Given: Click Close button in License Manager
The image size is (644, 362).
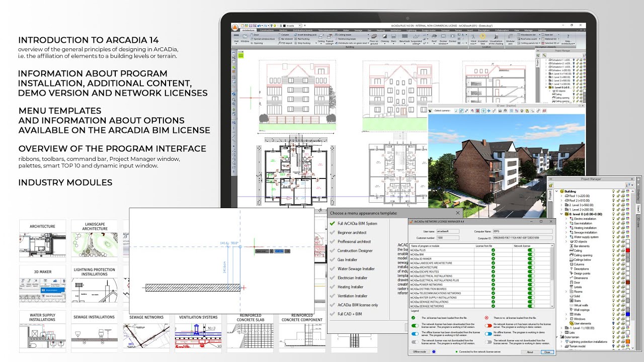Looking at the screenshot, I should pos(547,351).
